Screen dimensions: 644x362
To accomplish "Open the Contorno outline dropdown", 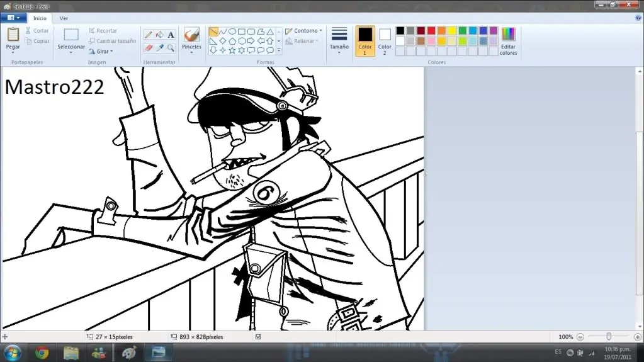I will pyautogui.click(x=304, y=31).
